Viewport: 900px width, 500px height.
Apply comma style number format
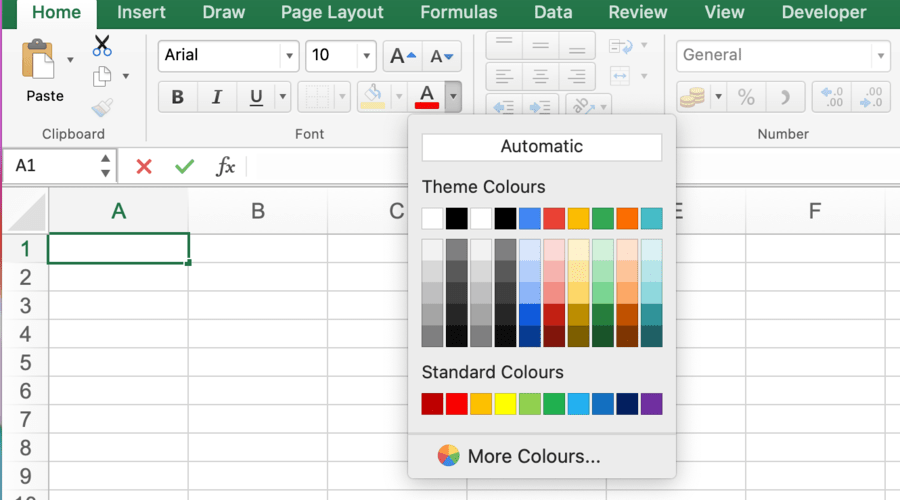click(x=785, y=96)
